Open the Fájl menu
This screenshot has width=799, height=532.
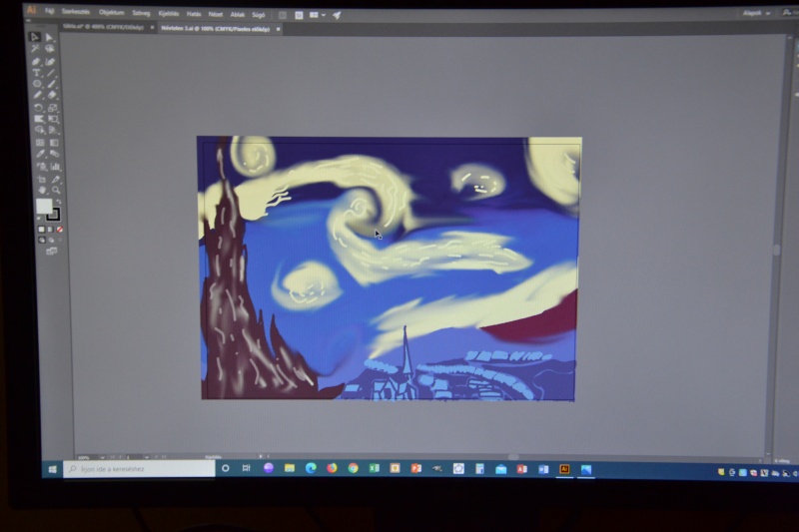click(49, 11)
